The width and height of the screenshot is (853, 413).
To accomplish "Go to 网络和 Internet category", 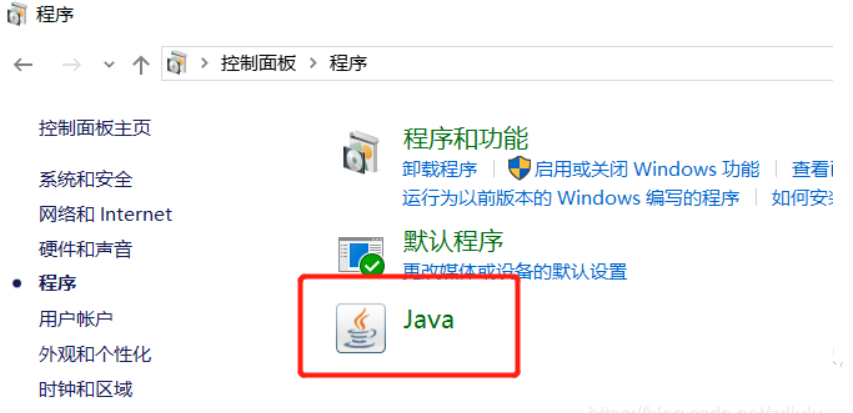I will point(106,214).
